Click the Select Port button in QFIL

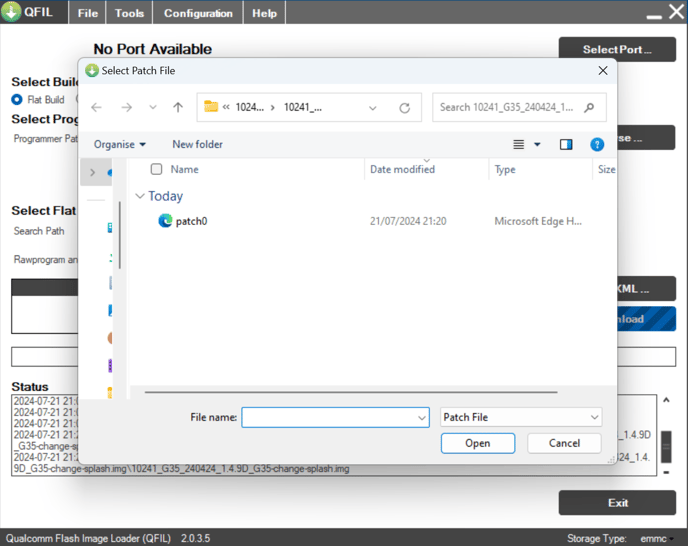click(617, 49)
